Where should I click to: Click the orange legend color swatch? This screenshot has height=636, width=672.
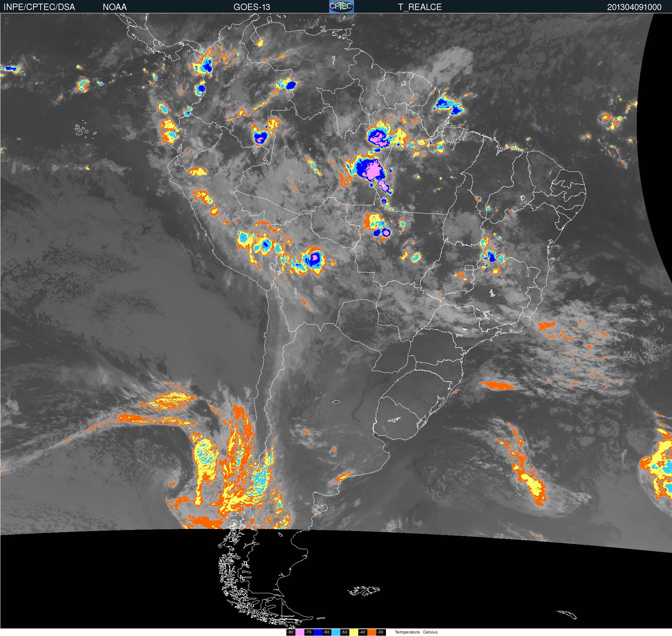(372, 632)
